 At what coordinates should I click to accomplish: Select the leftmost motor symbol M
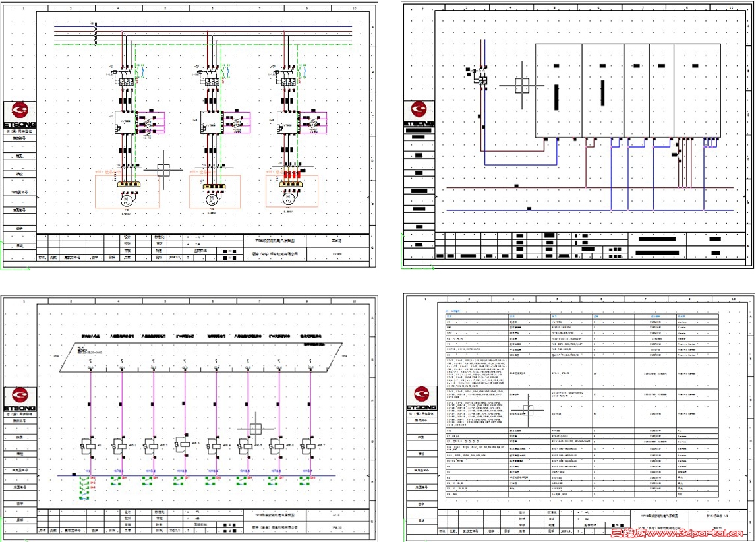point(127,199)
